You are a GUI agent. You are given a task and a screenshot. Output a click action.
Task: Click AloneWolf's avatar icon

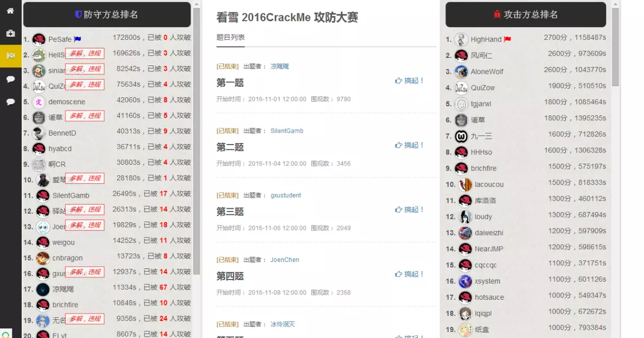point(461,72)
